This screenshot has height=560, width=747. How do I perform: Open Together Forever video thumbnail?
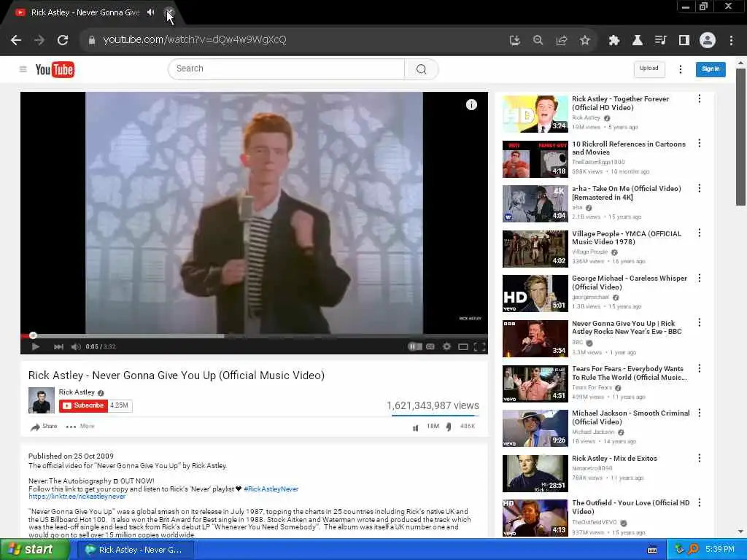coord(535,114)
